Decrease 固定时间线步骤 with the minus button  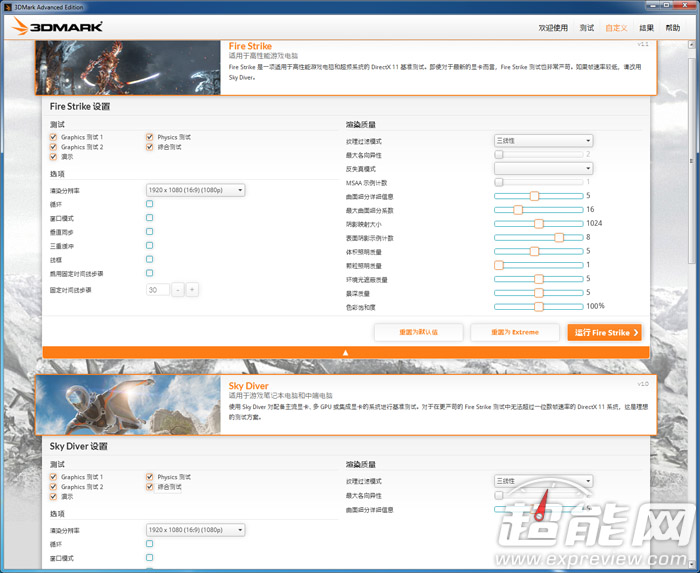point(178,290)
